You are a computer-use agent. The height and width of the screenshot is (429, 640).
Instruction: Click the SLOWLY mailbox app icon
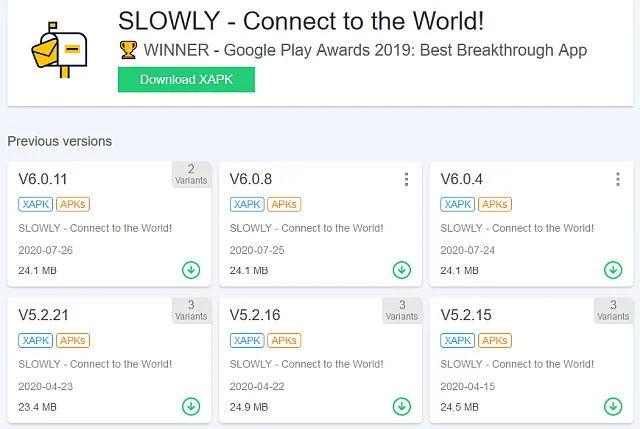(x=60, y=50)
